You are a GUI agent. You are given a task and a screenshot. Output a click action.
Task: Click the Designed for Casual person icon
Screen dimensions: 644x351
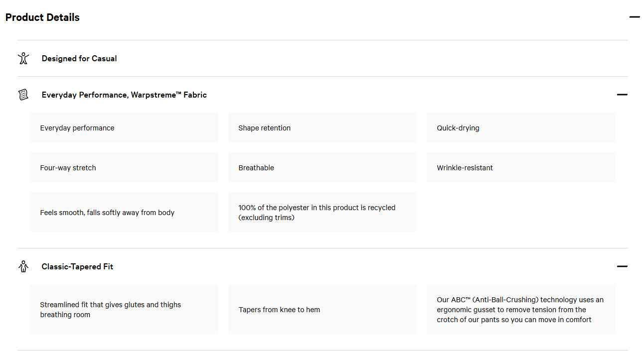pyautogui.click(x=23, y=58)
